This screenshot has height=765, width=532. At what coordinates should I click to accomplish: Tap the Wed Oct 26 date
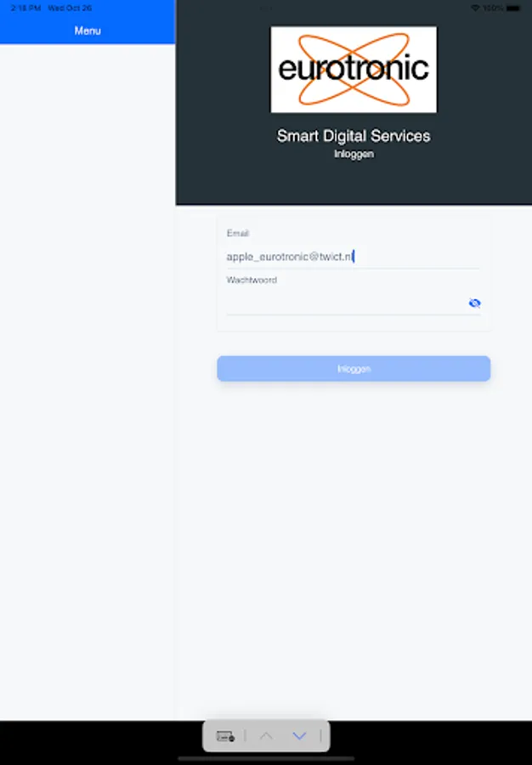pyautogui.click(x=70, y=8)
